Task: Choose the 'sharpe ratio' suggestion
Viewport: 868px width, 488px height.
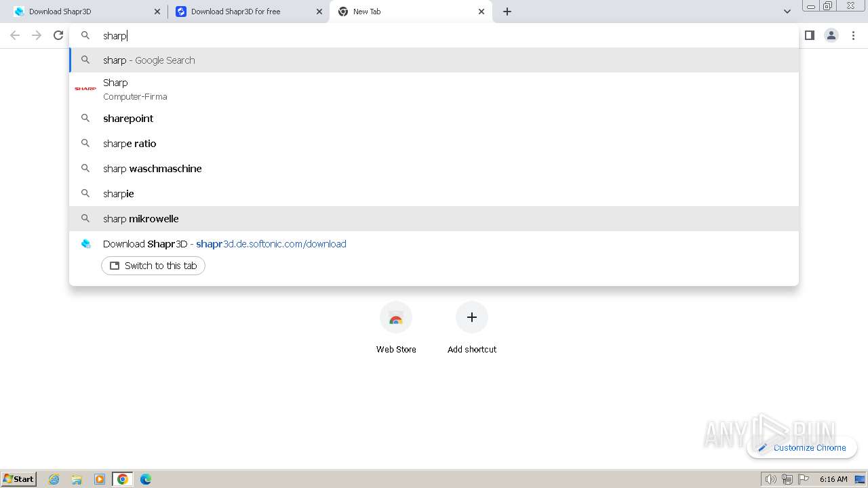Action: 434,143
